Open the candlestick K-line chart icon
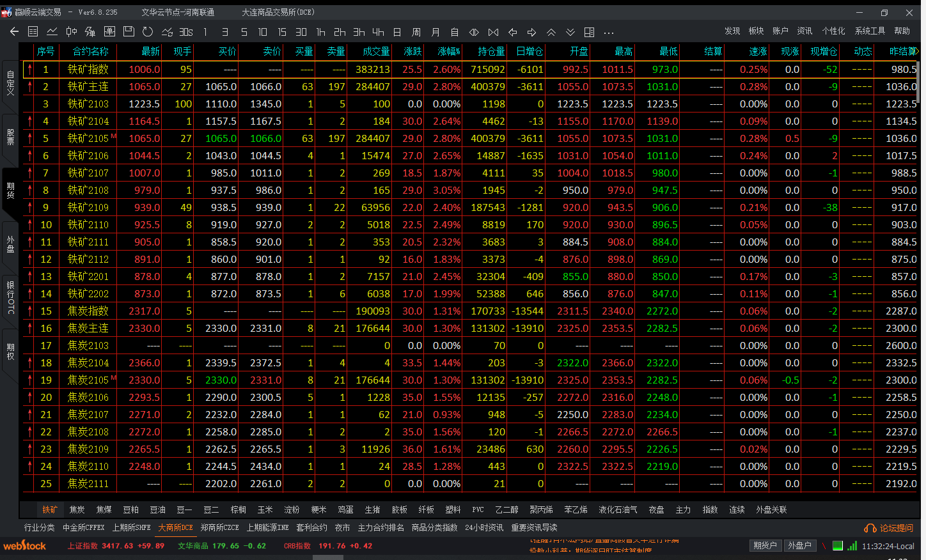Screen dimensions: 926x560 pyautogui.click(x=71, y=31)
